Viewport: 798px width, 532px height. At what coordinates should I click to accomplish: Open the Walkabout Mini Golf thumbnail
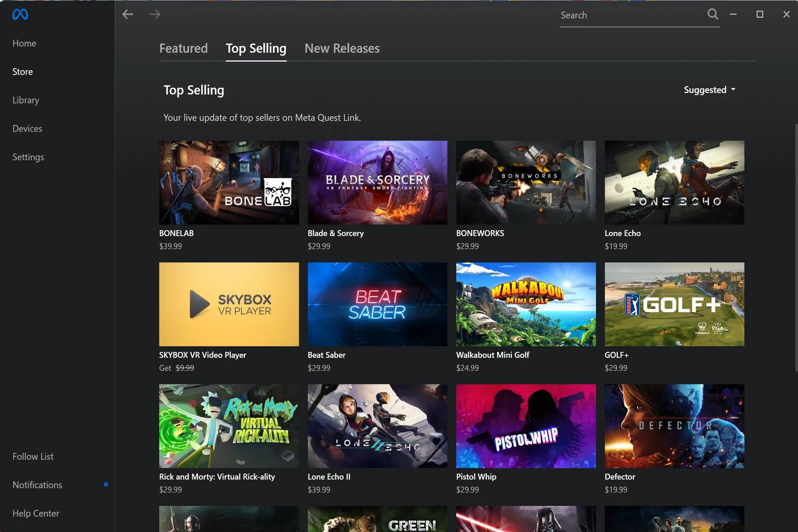[526, 304]
